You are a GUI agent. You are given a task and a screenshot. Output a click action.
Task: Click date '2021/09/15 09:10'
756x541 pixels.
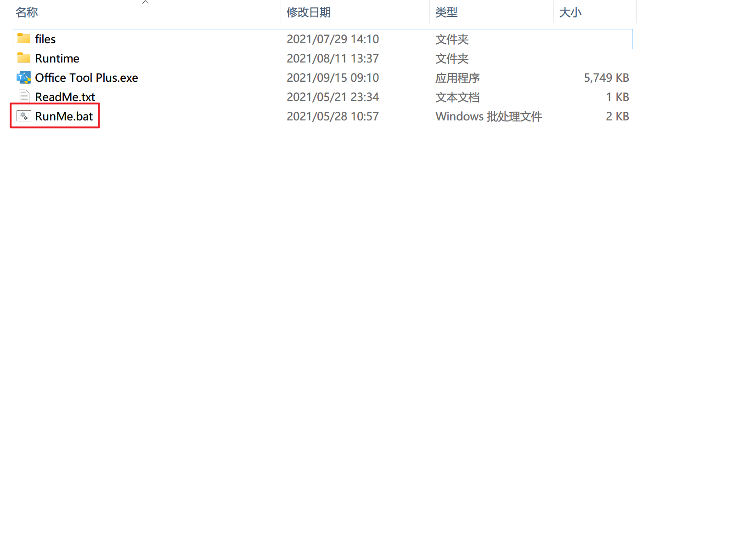coord(333,78)
